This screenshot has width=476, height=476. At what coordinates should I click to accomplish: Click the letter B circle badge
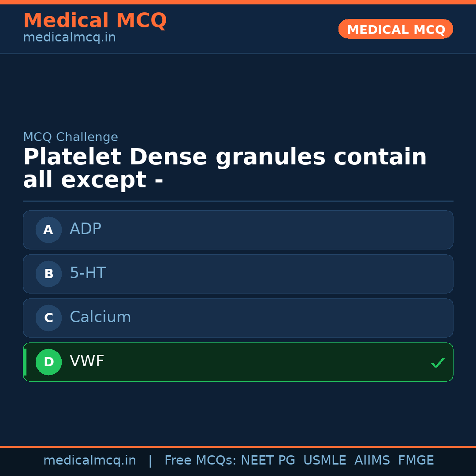tap(48, 274)
